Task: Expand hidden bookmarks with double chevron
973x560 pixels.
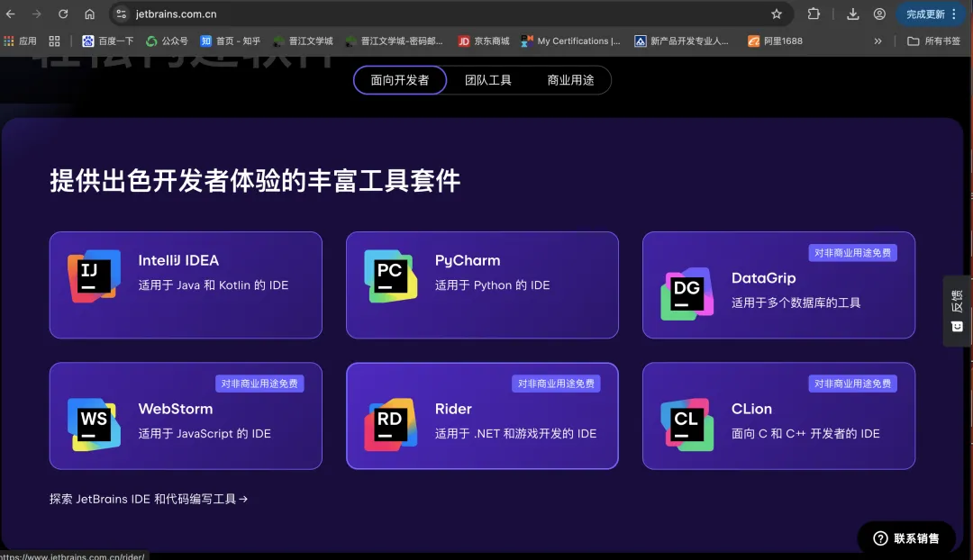Action: click(x=878, y=41)
